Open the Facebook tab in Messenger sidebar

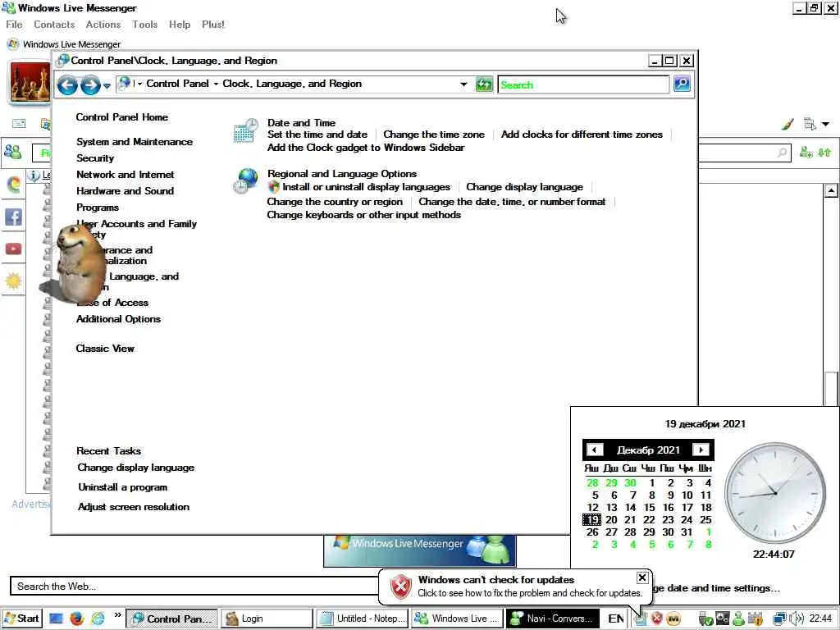coord(13,217)
